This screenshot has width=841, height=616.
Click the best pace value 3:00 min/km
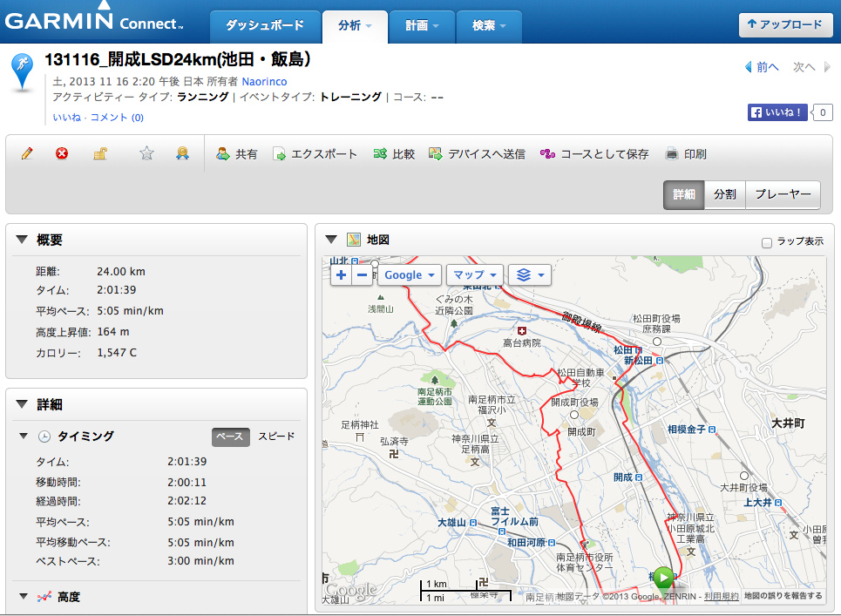(x=200, y=561)
